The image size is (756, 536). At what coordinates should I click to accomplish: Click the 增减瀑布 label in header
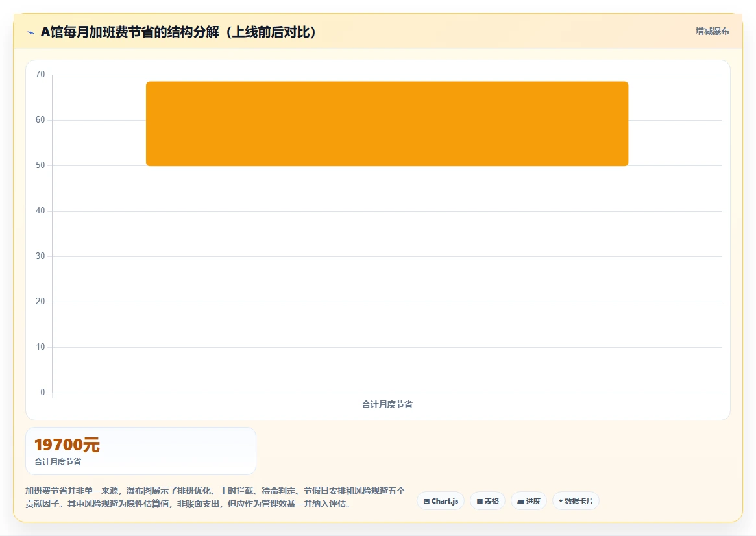(712, 31)
